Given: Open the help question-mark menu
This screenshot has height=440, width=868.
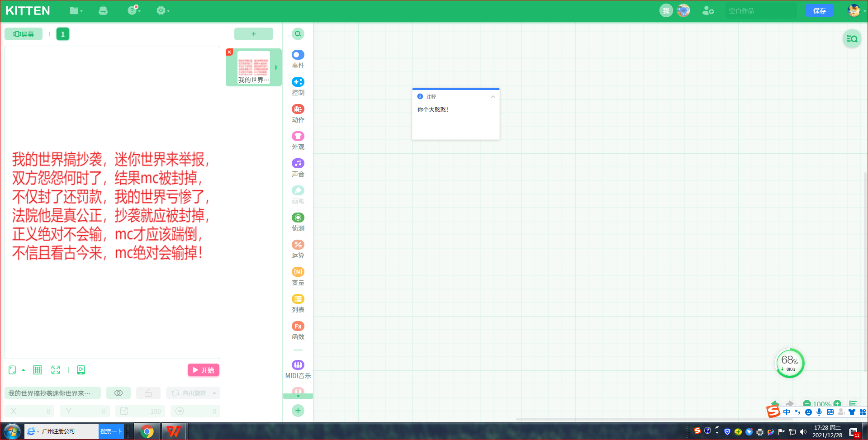Looking at the screenshot, I should pos(133,10).
